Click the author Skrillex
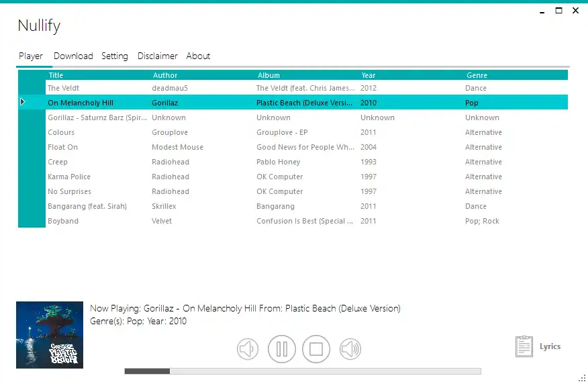The image size is (588, 384). [164, 206]
